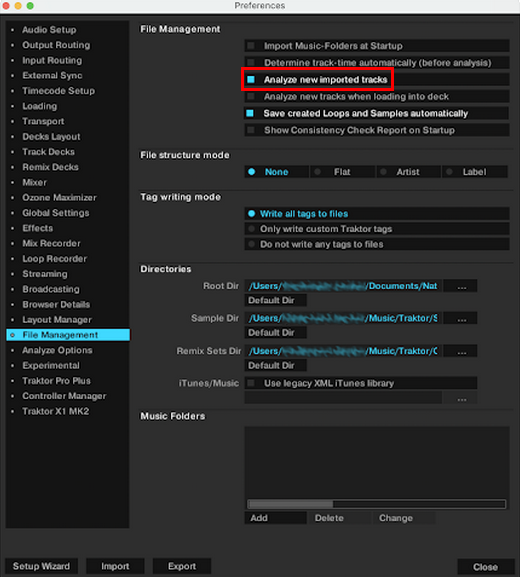Open Audio Setup preferences page
The width and height of the screenshot is (520, 577).
click(x=49, y=30)
